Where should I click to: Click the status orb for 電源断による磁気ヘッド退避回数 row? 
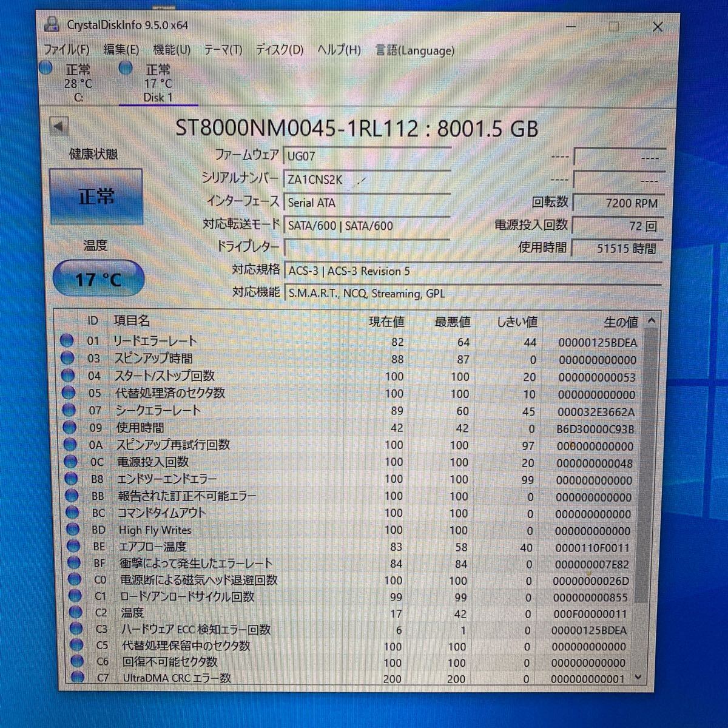pyautogui.click(x=75, y=579)
